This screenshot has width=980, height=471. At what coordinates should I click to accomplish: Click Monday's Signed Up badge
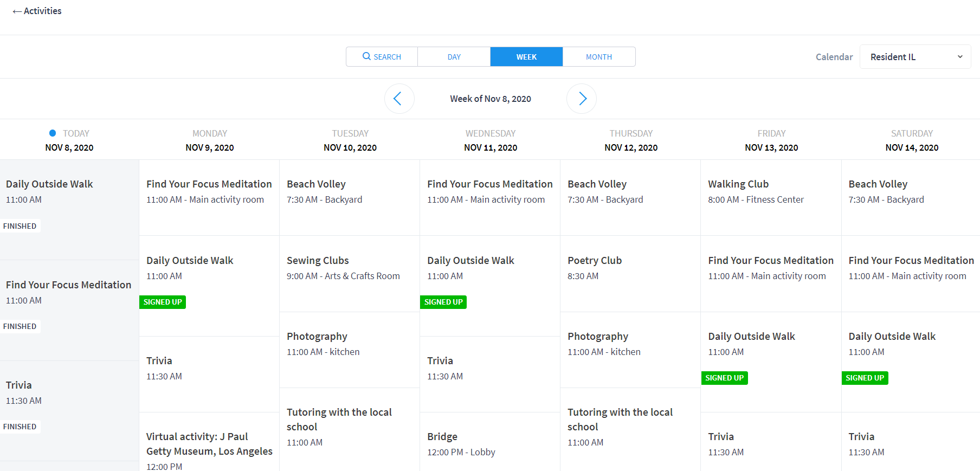[163, 302]
